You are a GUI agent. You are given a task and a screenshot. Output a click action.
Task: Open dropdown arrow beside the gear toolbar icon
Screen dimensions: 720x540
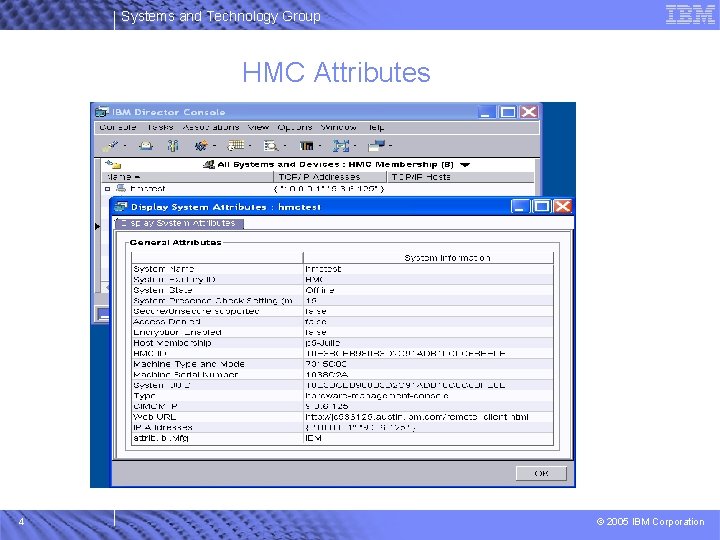(x=214, y=146)
